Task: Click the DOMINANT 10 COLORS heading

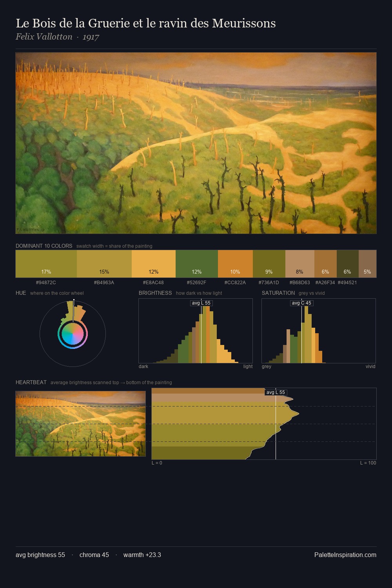Action: coord(44,246)
